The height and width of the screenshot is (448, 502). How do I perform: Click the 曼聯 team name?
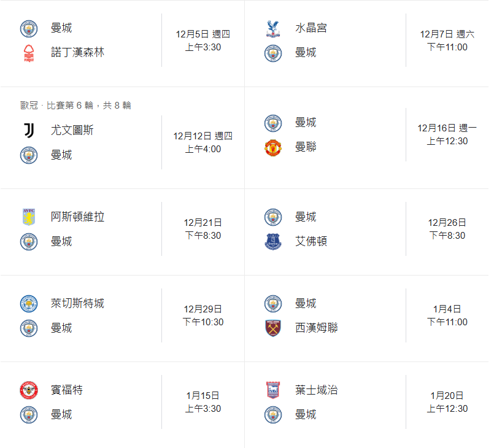(306, 147)
